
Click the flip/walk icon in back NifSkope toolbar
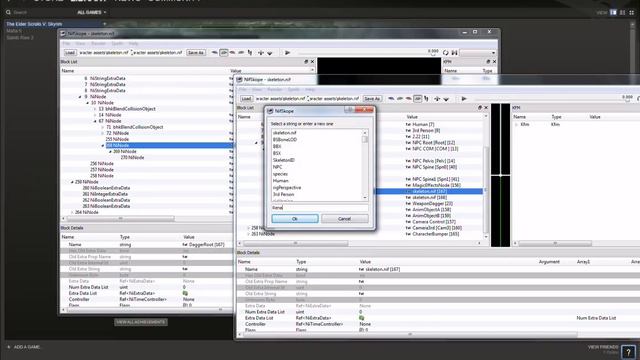point(250,53)
